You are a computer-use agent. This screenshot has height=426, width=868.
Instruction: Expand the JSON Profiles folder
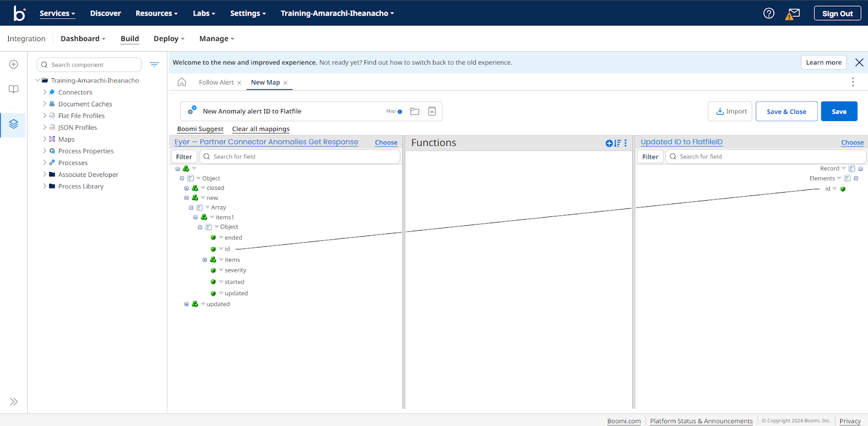44,128
